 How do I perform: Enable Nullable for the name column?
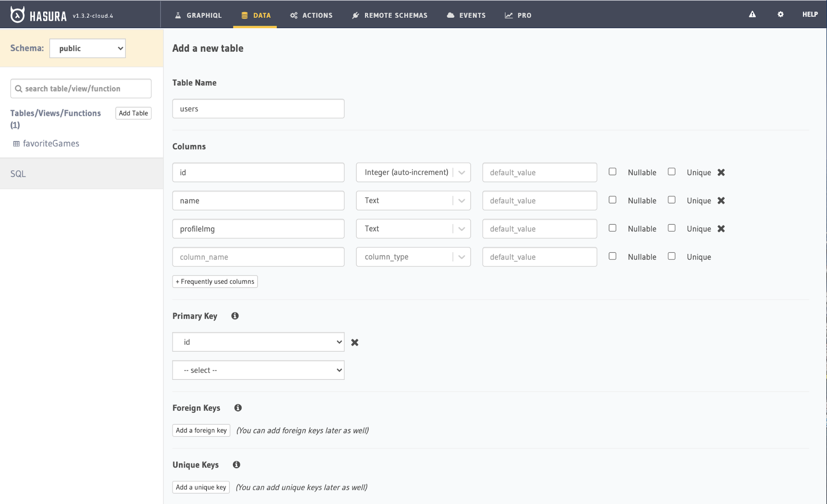[612, 199]
